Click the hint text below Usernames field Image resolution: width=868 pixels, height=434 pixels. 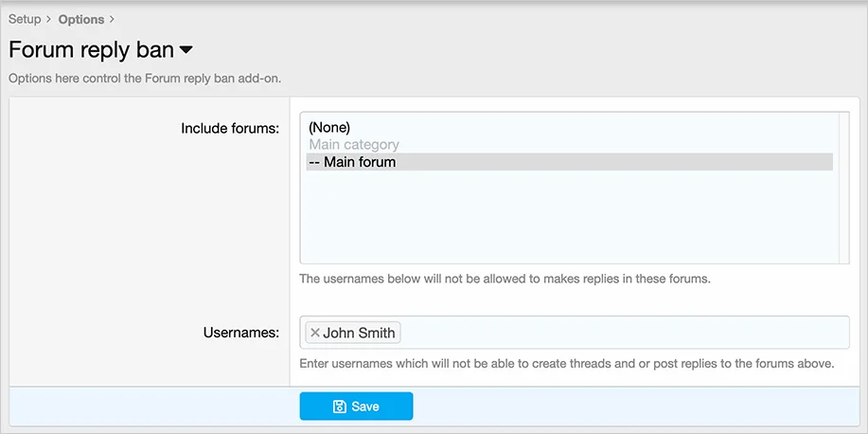tap(566, 364)
